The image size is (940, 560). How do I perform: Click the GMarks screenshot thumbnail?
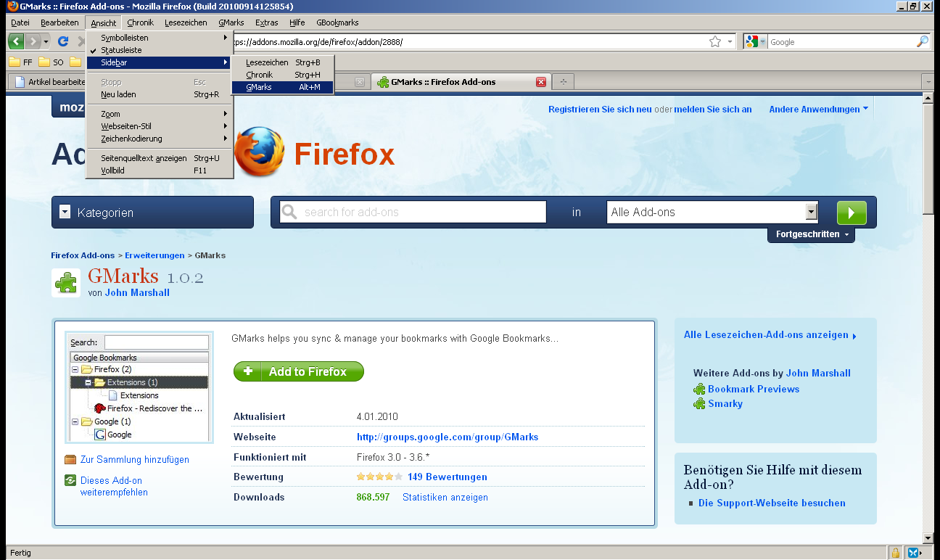139,388
